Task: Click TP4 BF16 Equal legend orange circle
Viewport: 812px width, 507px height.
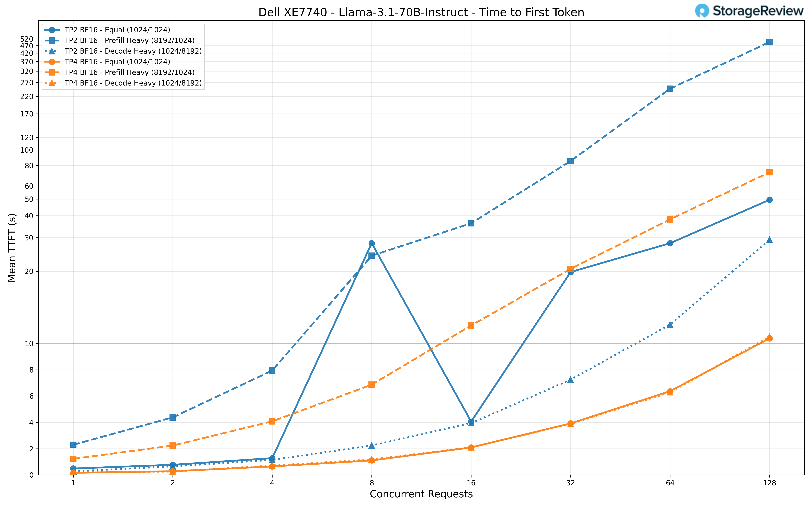Action: pos(52,62)
